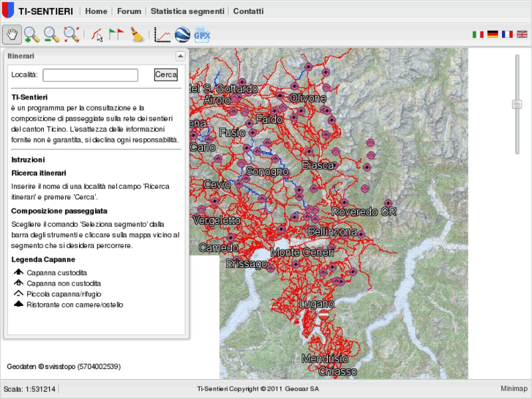Screen dimensions: 532x399
Task: Clear the route with the broom icon
Action: 137,34
